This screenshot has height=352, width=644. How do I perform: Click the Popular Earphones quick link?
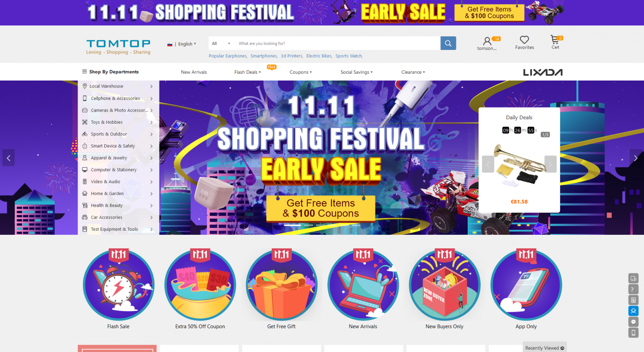(x=228, y=56)
